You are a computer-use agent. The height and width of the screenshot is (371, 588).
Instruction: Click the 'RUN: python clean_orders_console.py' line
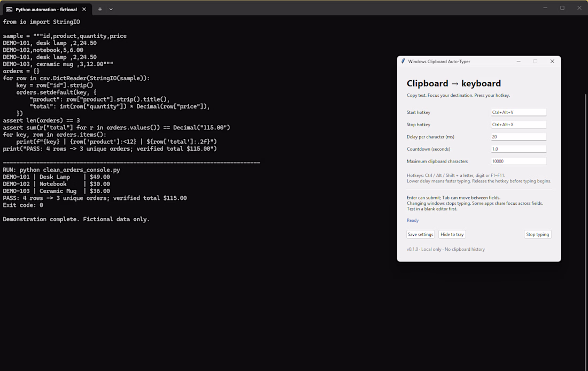pyautogui.click(x=61, y=170)
